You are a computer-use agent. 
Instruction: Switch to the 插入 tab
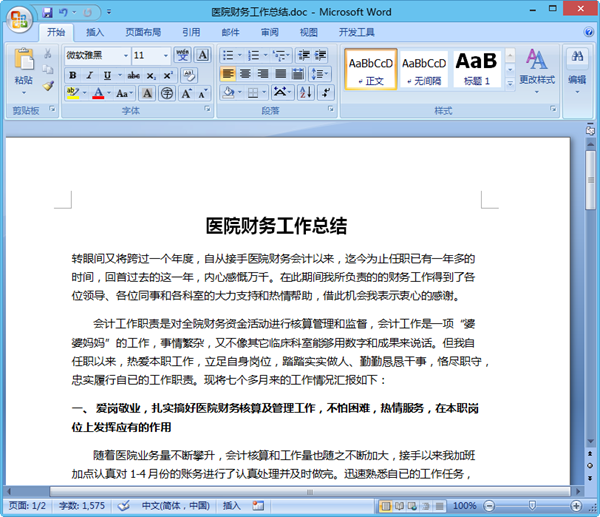[x=95, y=32]
